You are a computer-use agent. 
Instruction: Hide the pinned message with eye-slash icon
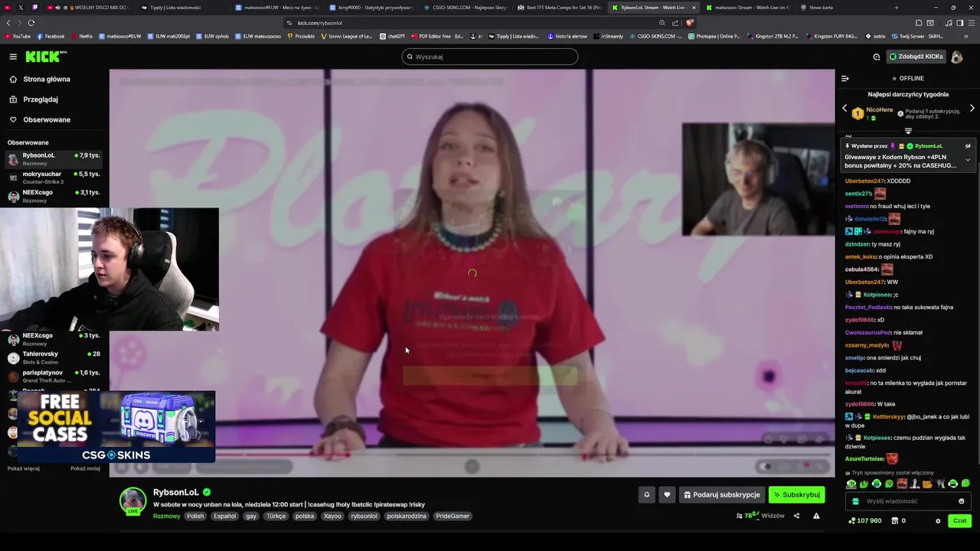(968, 146)
